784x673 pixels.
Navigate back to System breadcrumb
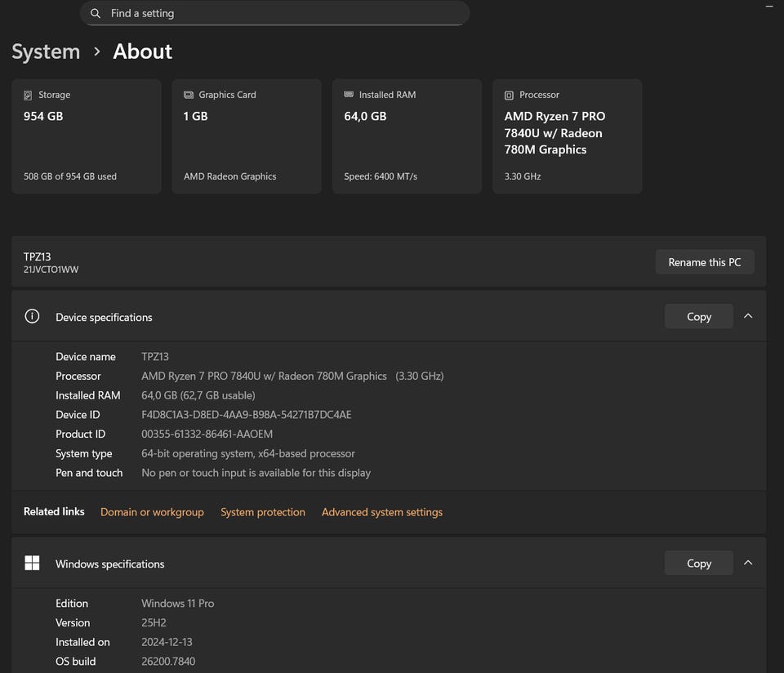[46, 51]
